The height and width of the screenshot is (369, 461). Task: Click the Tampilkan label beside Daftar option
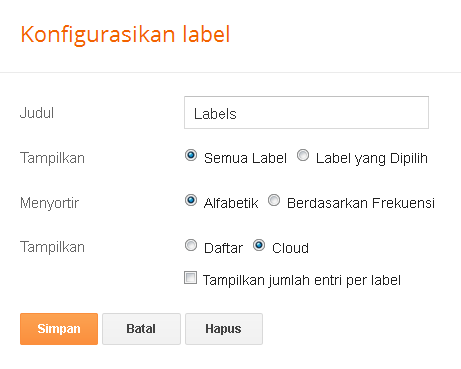point(52,247)
